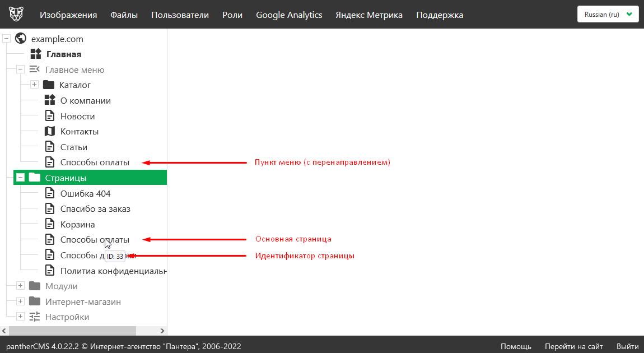Expand the Модули tree node
Viewport: 644px width, 353px height.
(20, 286)
